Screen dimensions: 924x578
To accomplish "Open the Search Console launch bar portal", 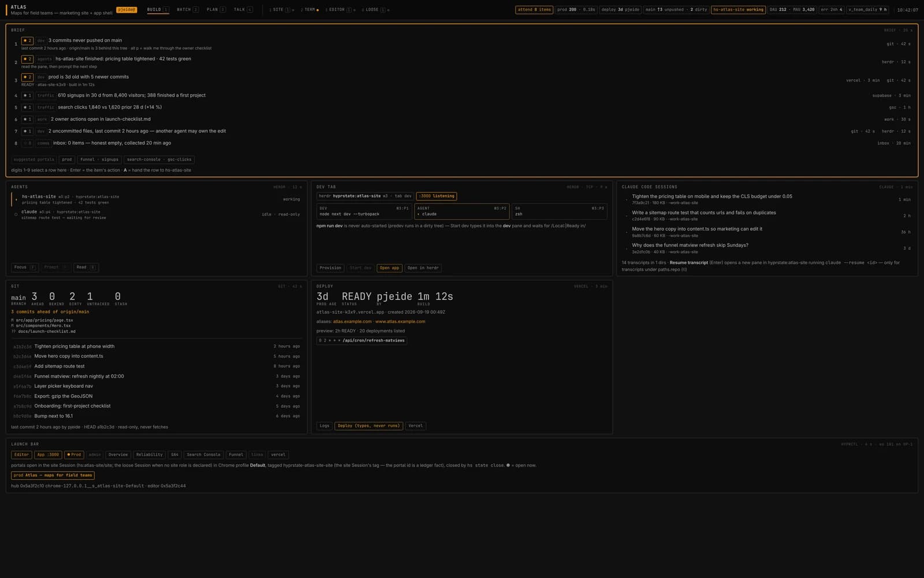I will click(x=203, y=455).
